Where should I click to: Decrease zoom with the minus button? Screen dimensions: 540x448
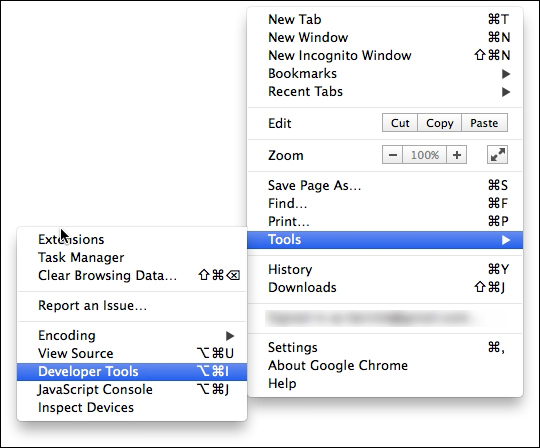point(393,155)
